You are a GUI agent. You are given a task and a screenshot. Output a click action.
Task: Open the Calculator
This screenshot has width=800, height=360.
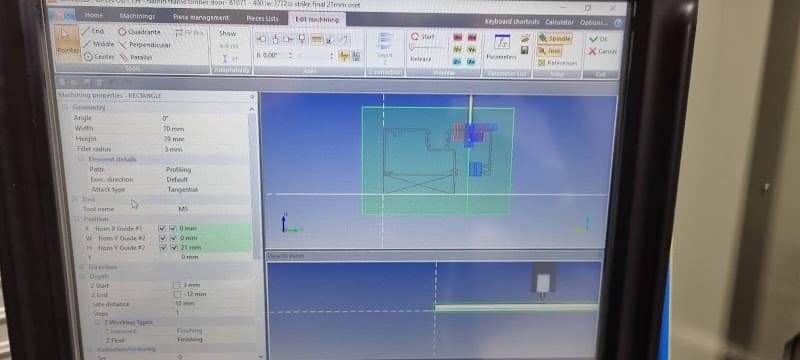pos(559,22)
